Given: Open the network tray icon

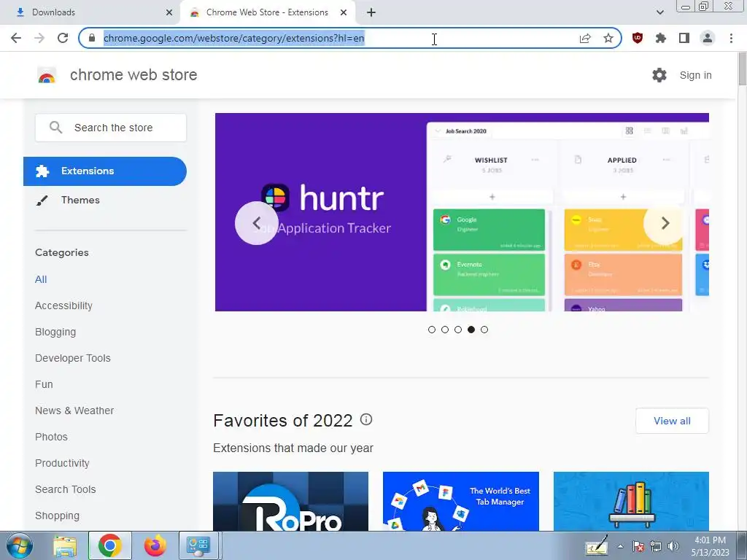Looking at the screenshot, I should 656,547.
